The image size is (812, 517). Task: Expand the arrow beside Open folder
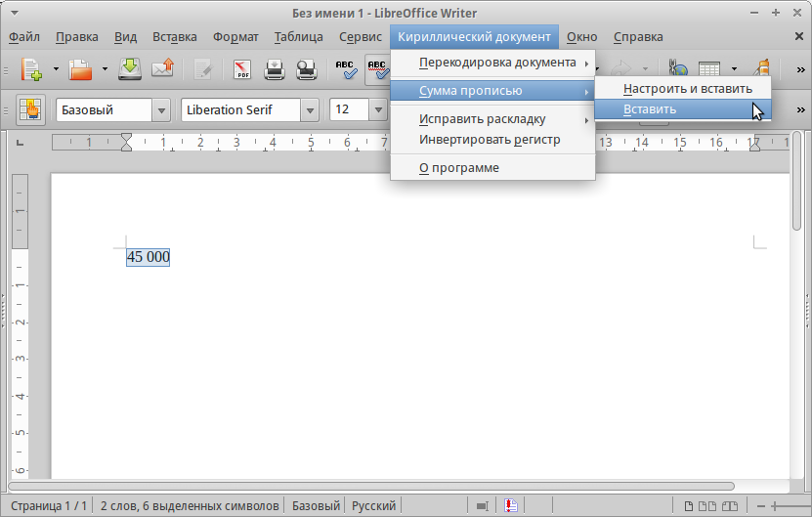tap(105, 69)
